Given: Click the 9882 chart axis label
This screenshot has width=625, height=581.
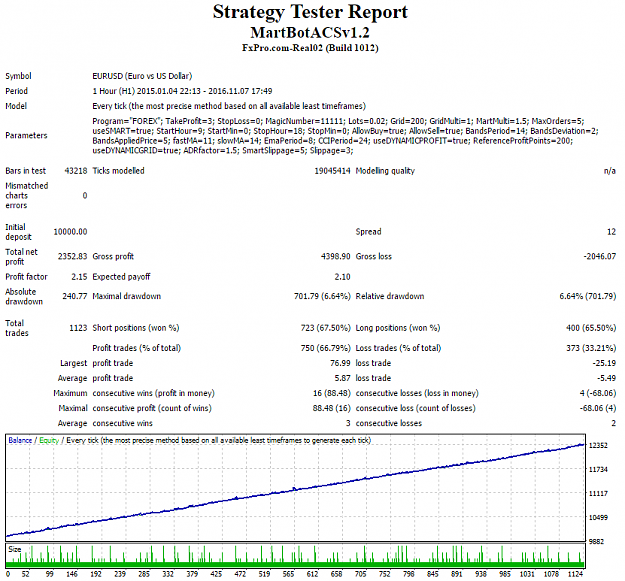Looking at the screenshot, I should click(x=597, y=542).
